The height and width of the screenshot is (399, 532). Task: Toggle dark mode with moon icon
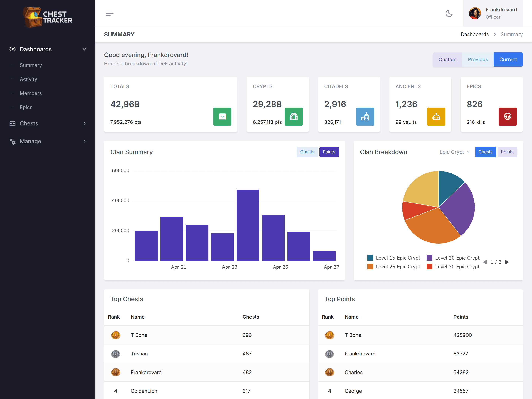(449, 13)
